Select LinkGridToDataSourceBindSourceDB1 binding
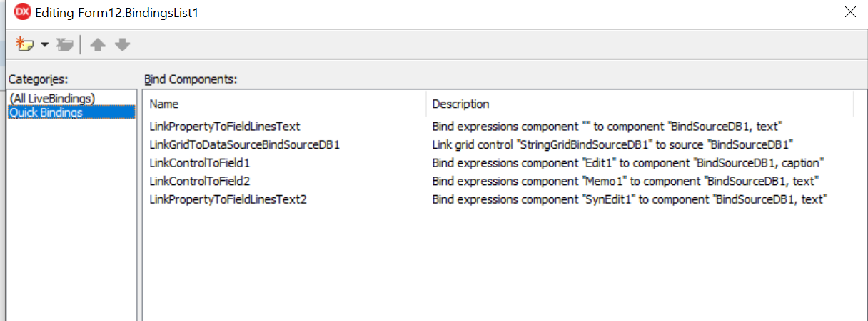The image size is (868, 321). pos(244,144)
